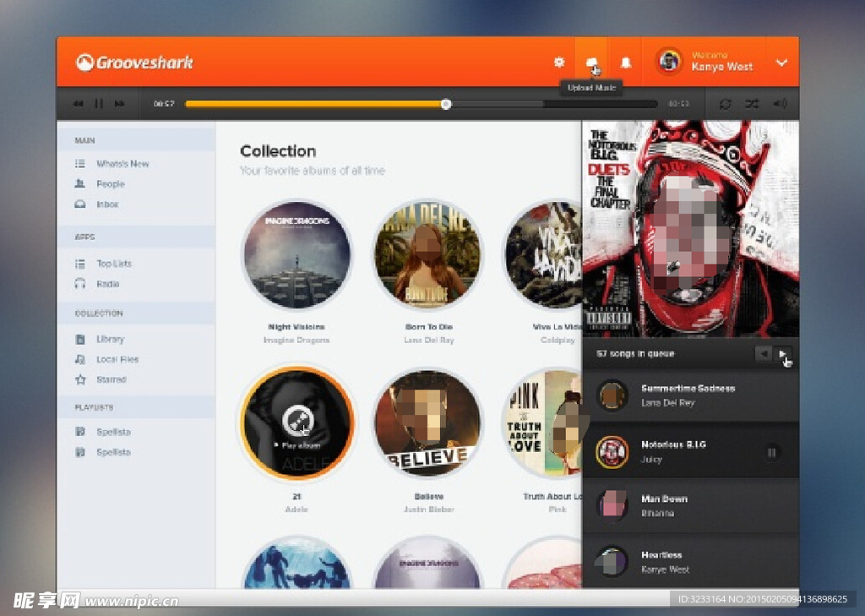The width and height of the screenshot is (865, 616).
Task: Open the notifications bell icon
Action: pos(626,63)
